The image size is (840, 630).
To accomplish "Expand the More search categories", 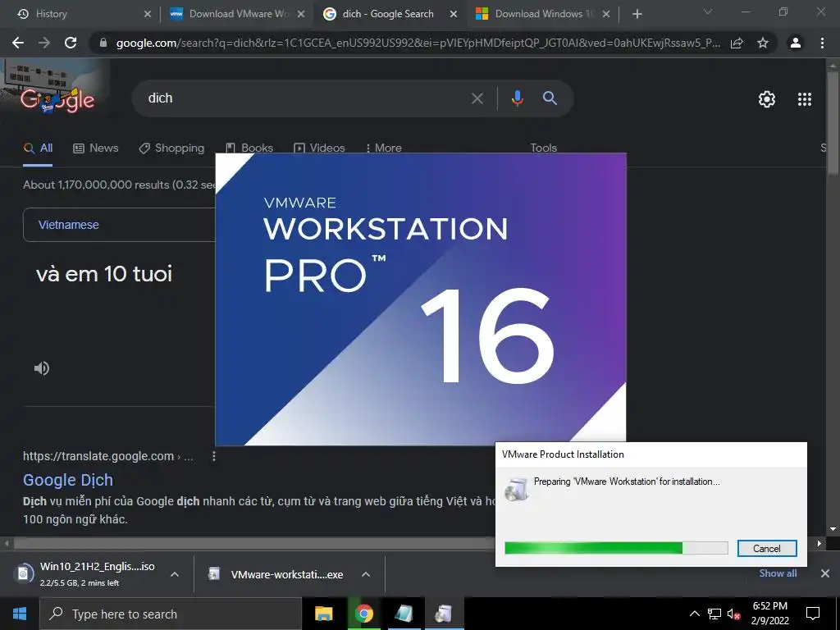I will [384, 148].
